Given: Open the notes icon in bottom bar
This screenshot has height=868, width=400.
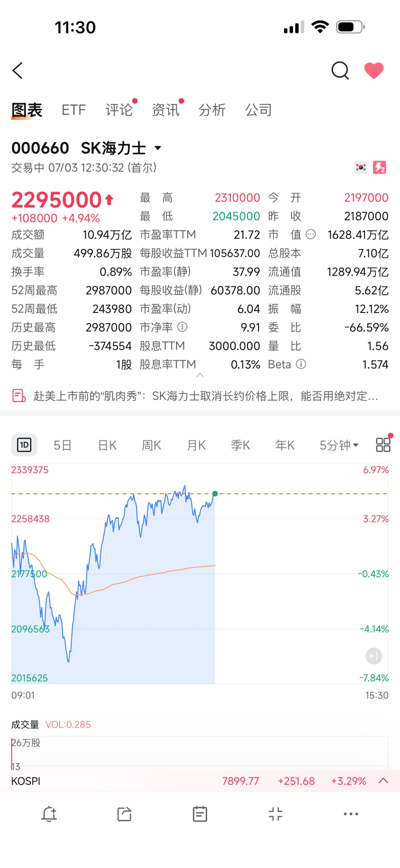Looking at the screenshot, I should (x=200, y=814).
